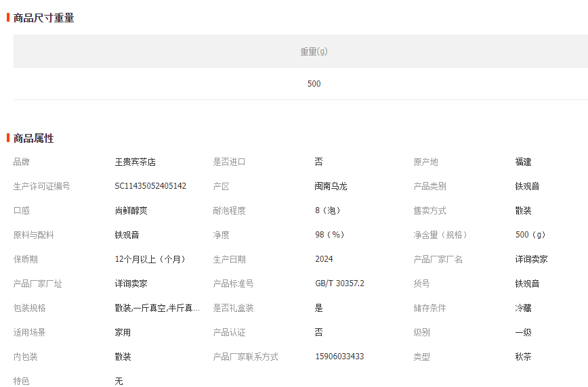Select the standard number GB/T 30357.2
Image resolution: width=588 pixels, height=387 pixels.
coord(339,283)
